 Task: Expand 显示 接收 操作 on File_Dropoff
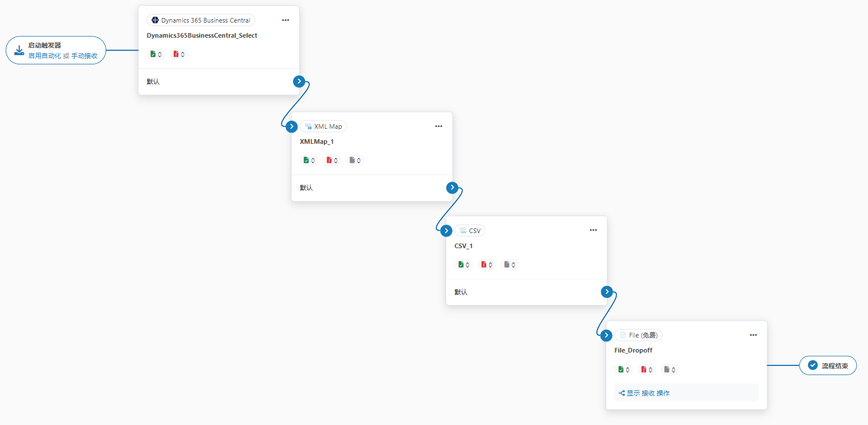644,393
